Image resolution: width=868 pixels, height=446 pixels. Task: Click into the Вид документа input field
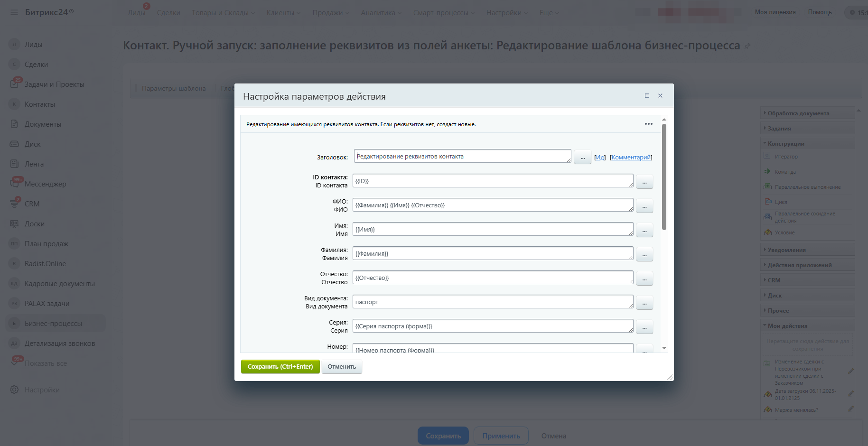(493, 302)
